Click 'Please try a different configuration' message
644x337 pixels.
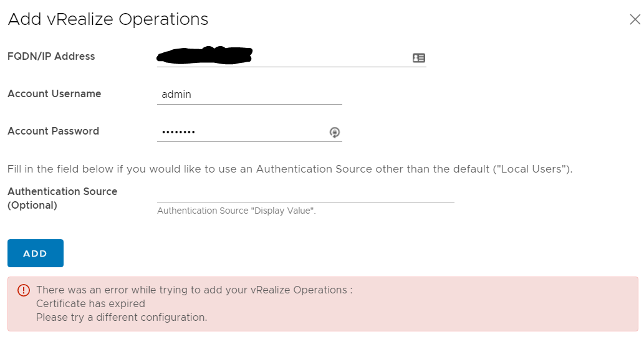click(122, 317)
